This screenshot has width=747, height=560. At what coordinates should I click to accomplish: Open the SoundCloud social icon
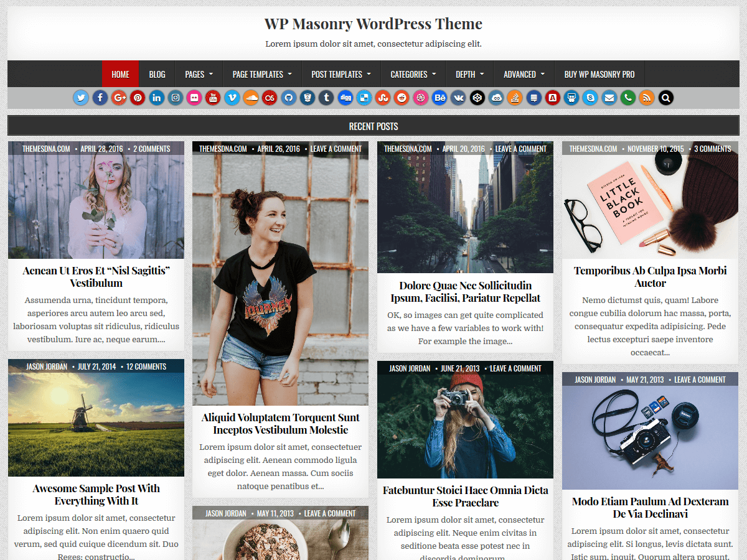coord(251,98)
